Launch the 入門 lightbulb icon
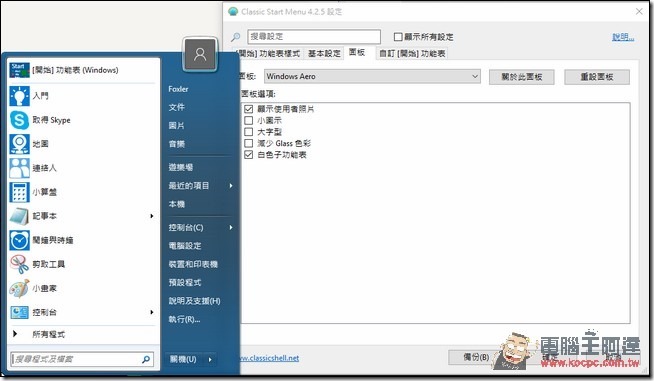Viewport: 654px width, 381px height. pyautogui.click(x=19, y=96)
